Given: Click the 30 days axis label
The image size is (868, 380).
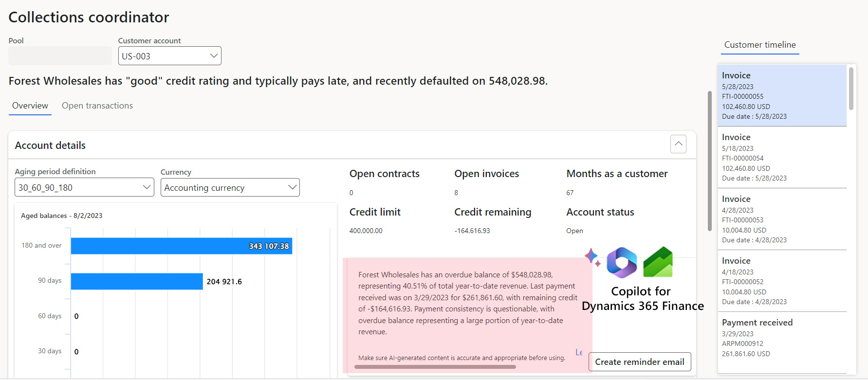Looking at the screenshot, I should [50, 351].
